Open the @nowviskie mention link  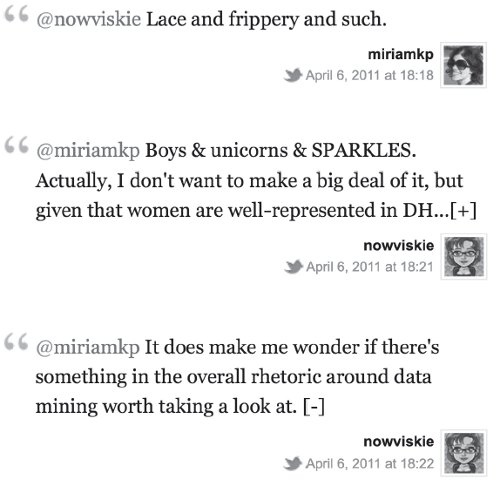pos(89,19)
